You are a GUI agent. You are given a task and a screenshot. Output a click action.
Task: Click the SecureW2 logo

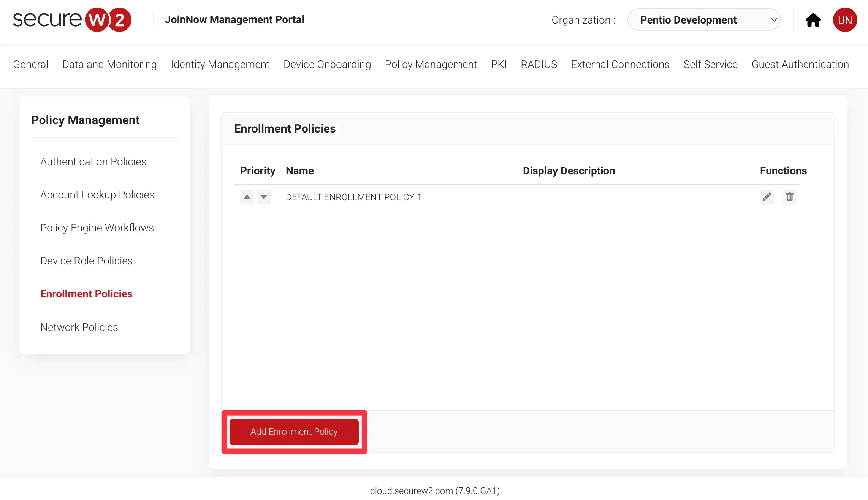pos(72,20)
